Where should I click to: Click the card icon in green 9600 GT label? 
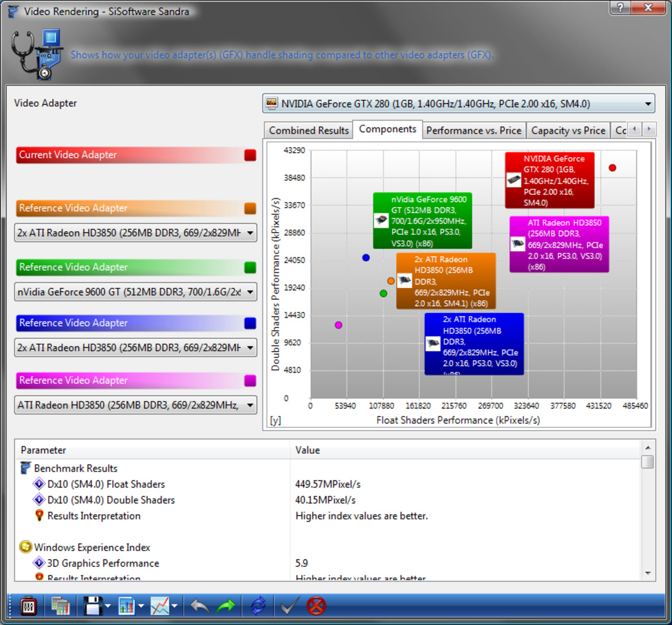(381, 220)
